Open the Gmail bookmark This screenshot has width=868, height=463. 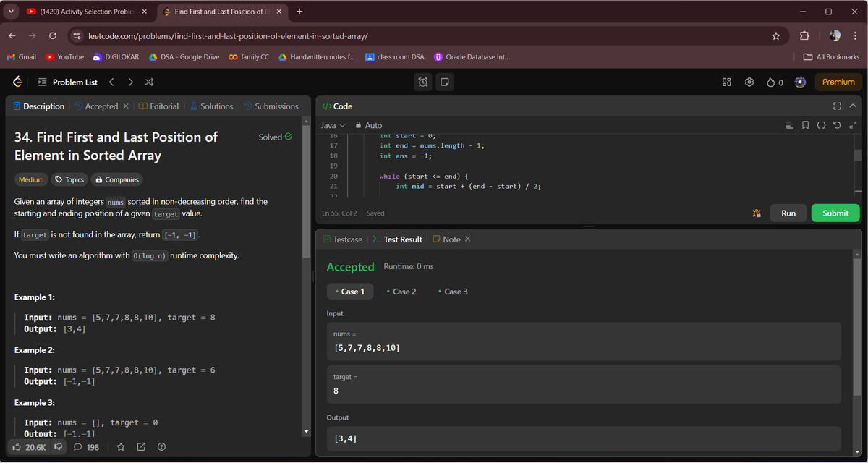pos(22,57)
